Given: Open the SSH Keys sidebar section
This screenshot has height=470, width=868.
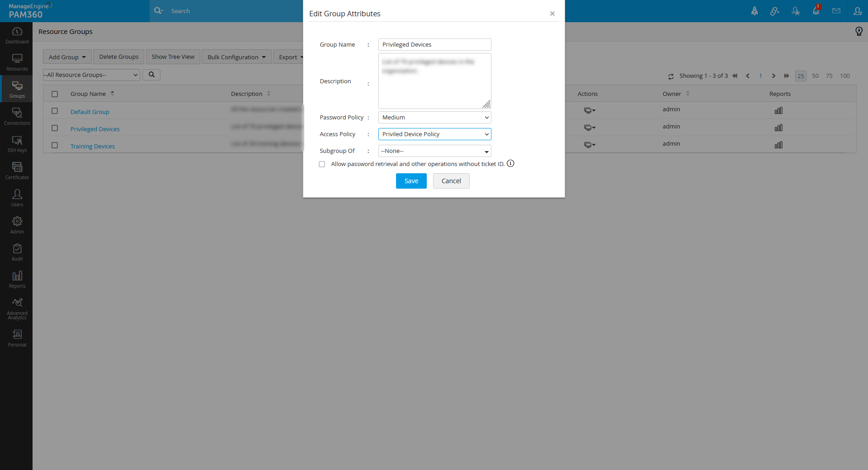Looking at the screenshot, I should 17,144.
